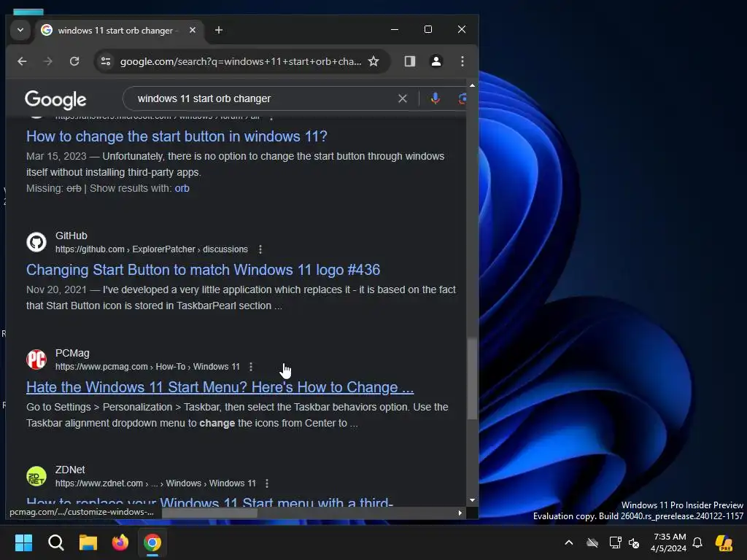Click the horizontal scrollbar right arrow
747x560 pixels.
click(x=460, y=513)
